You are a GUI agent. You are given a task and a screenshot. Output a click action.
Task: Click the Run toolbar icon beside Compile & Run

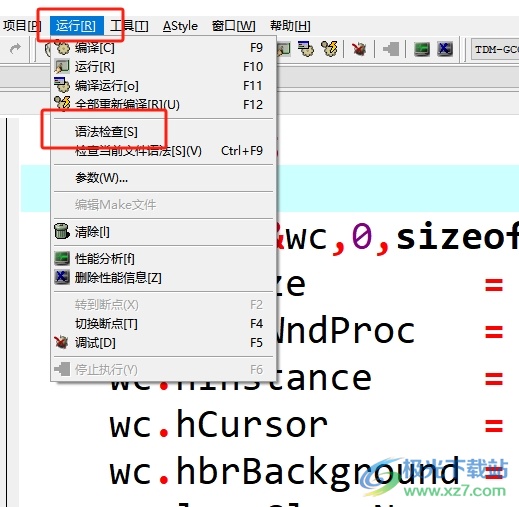[284, 49]
